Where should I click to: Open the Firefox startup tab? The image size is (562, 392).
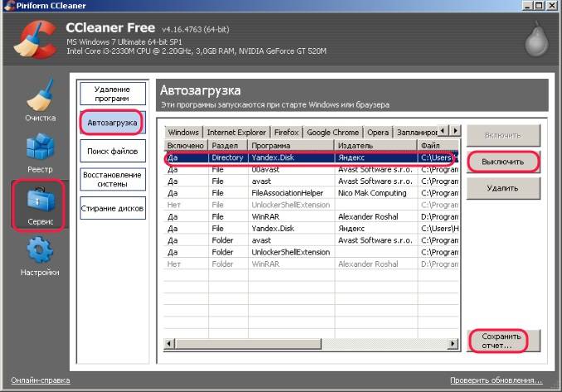click(x=286, y=133)
